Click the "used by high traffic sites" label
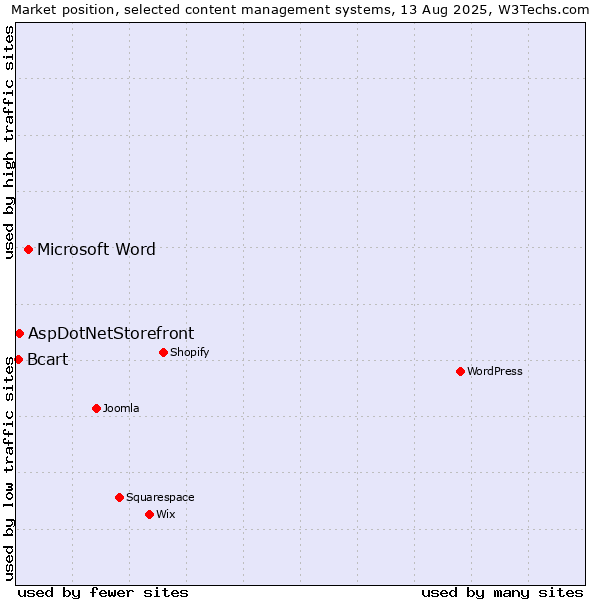This screenshot has height=600, width=600. (8, 142)
